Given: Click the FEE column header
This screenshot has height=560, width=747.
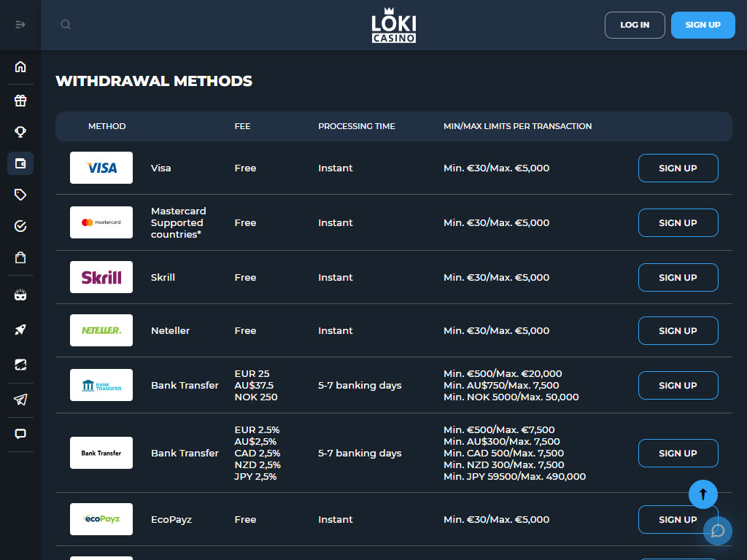Looking at the screenshot, I should (242, 126).
